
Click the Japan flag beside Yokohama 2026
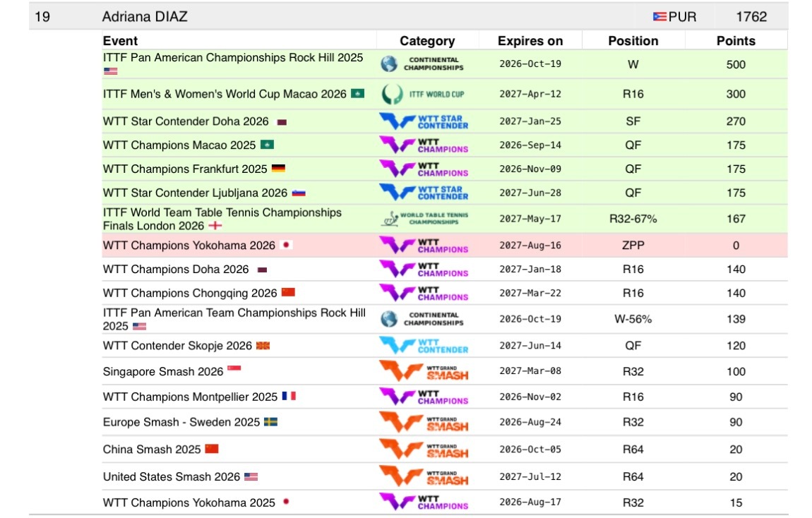(287, 245)
